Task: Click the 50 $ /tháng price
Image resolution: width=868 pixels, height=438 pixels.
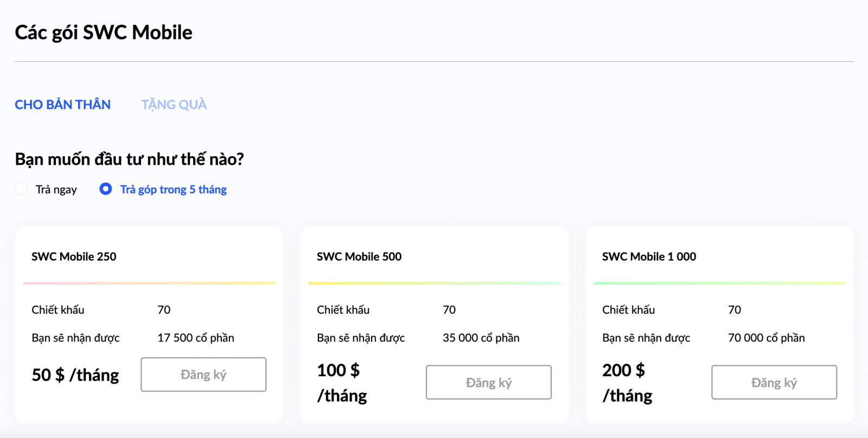Action: pyautogui.click(x=75, y=375)
